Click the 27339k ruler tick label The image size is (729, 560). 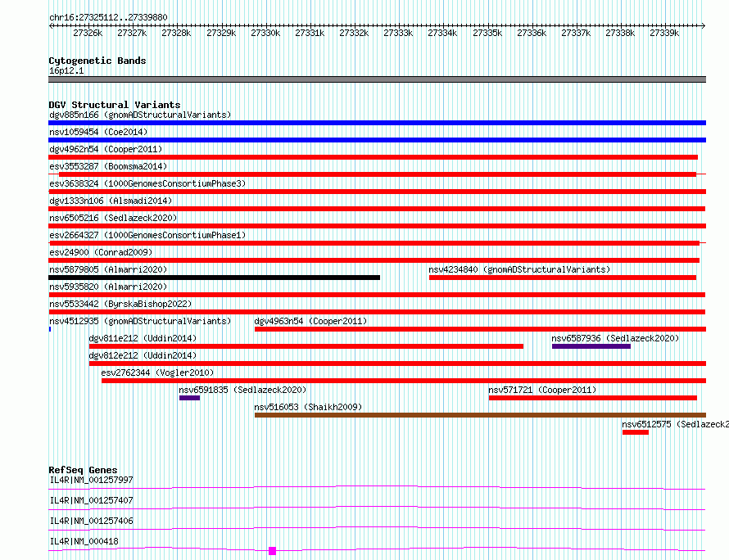pyautogui.click(x=664, y=33)
